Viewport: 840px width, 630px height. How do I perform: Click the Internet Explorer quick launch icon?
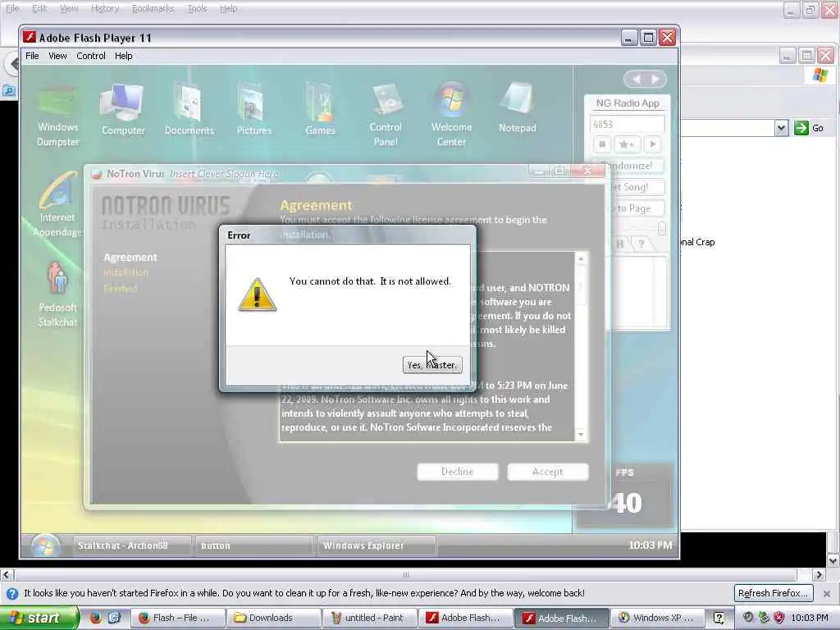pyautogui.click(x=114, y=618)
